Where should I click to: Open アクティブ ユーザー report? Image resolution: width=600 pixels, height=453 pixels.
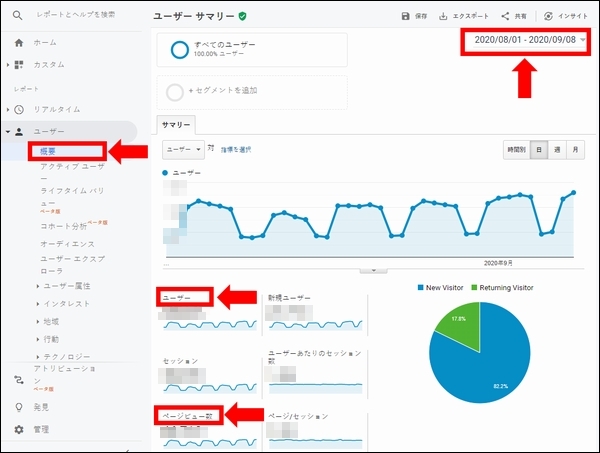click(x=72, y=172)
